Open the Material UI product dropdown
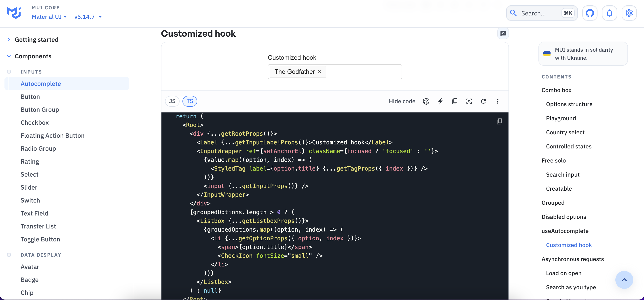This screenshot has height=300, width=644. point(49,17)
